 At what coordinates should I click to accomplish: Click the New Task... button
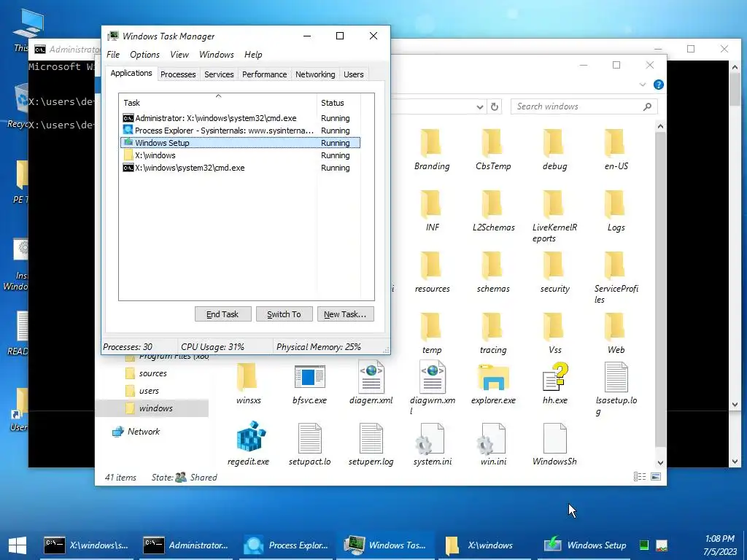click(345, 314)
